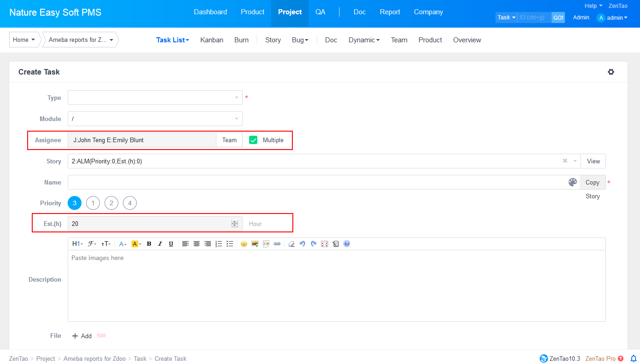Go to the QA top menu
The height and width of the screenshot is (364, 640).
[320, 12]
